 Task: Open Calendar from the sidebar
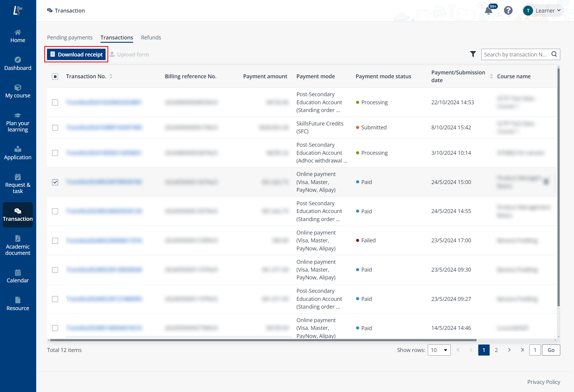pos(18,276)
